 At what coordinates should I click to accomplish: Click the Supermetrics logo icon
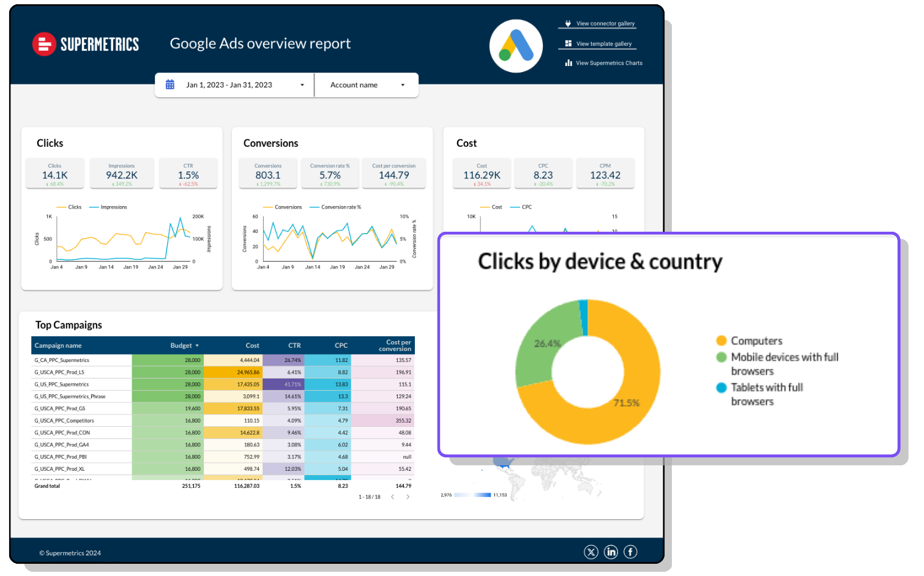44,44
